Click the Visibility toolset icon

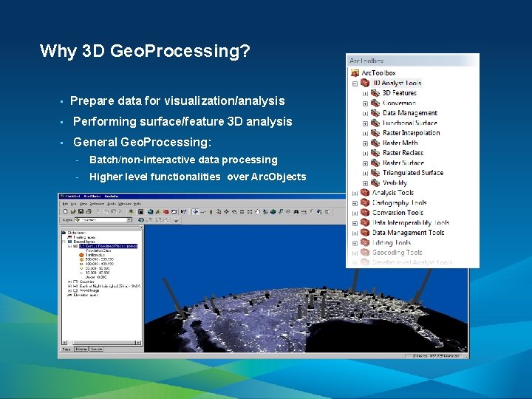tap(375, 183)
